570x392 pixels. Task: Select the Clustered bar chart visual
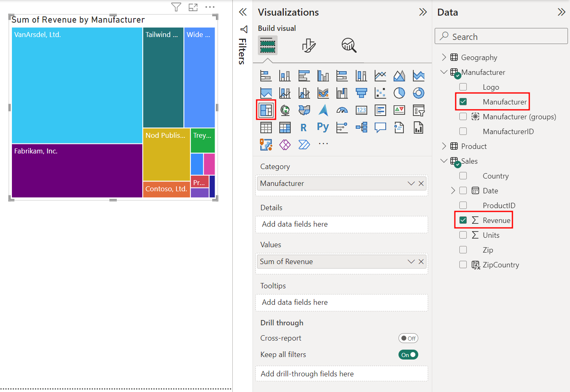tap(304, 76)
